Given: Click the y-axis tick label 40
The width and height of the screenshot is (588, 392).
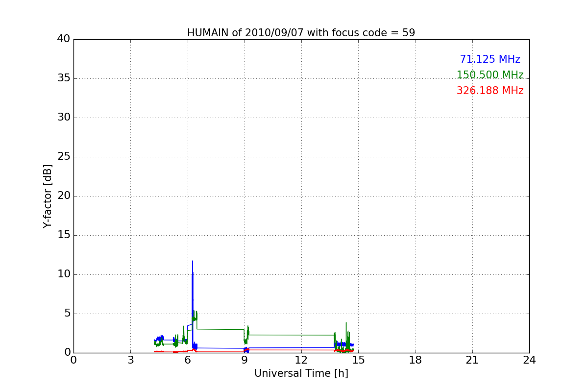Looking at the screenshot, I should tap(63, 39).
